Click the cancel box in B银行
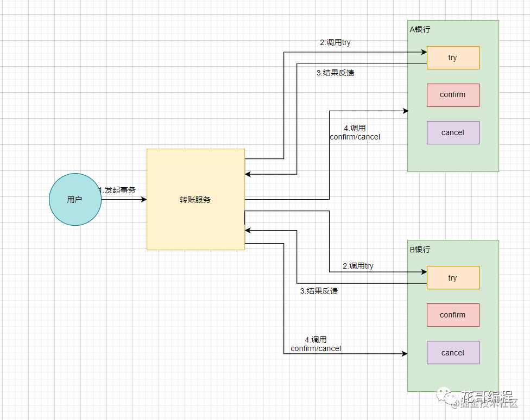 click(x=453, y=352)
